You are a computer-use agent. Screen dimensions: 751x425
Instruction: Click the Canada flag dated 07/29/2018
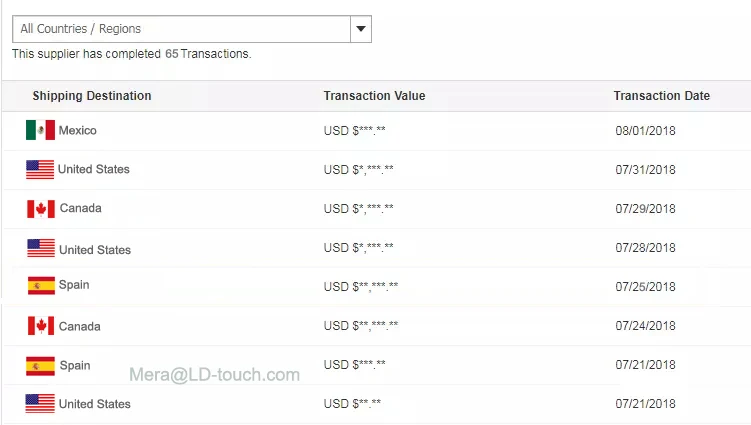(41, 209)
